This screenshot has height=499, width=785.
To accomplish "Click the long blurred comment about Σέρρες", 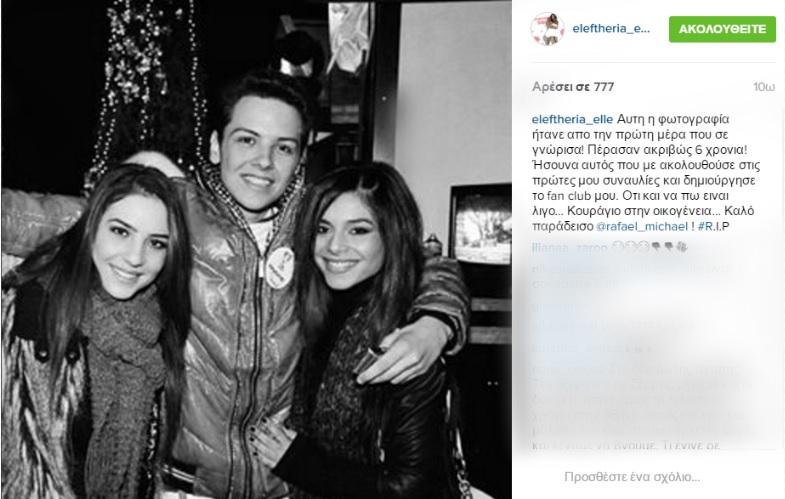I will tap(643, 407).
